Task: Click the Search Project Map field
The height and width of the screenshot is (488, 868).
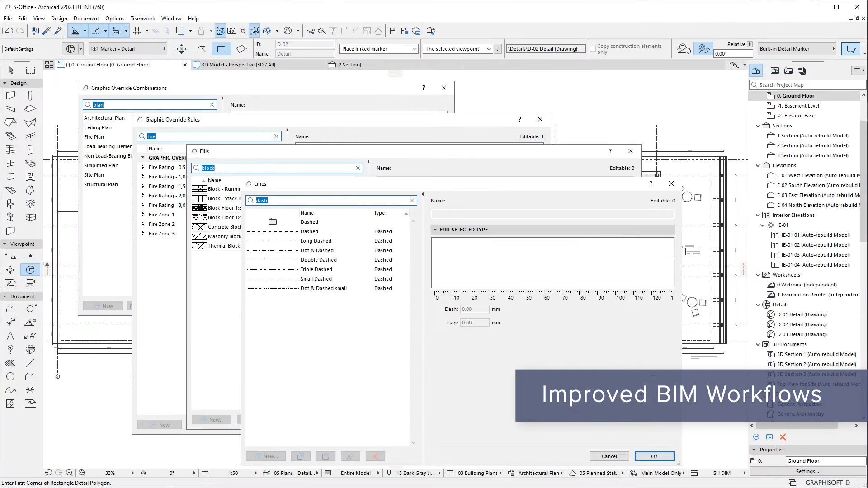Action: click(x=807, y=85)
